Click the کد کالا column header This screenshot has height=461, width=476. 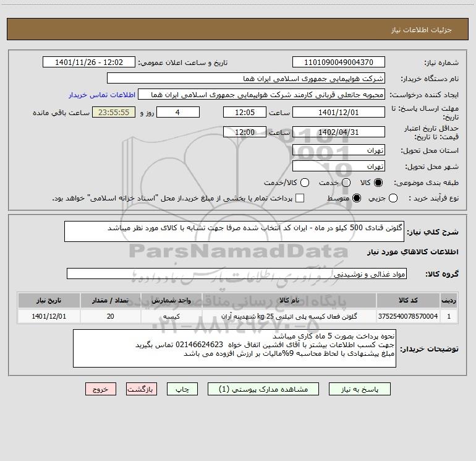coord(408,300)
